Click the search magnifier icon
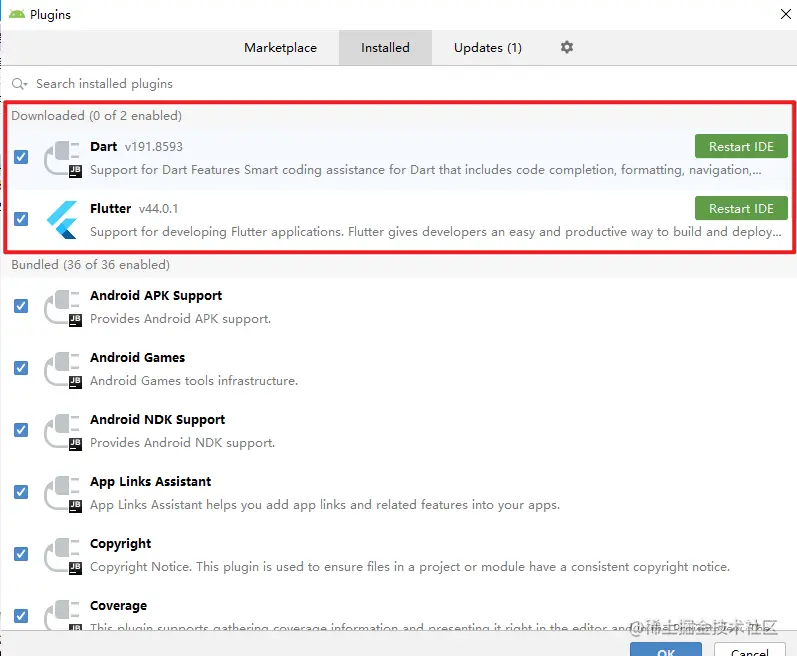The height and width of the screenshot is (656, 797). [19, 84]
